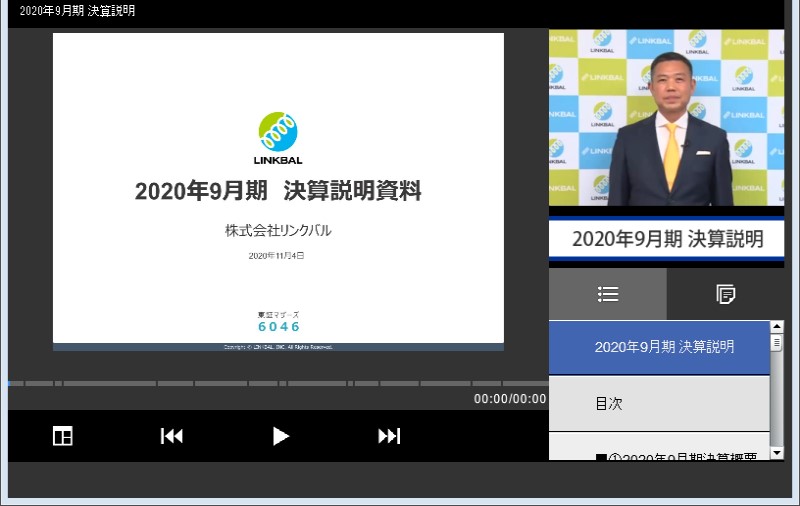Switch to the slide notes tab

click(726, 294)
